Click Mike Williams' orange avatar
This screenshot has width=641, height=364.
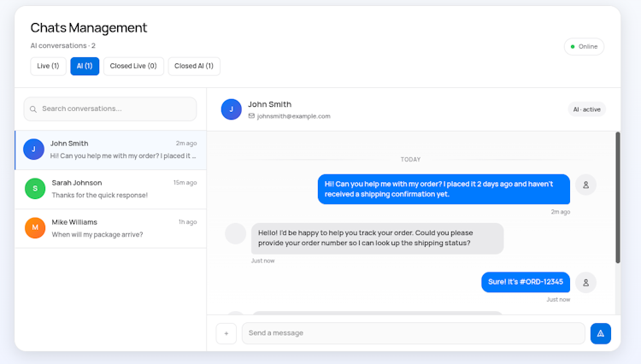(x=35, y=228)
